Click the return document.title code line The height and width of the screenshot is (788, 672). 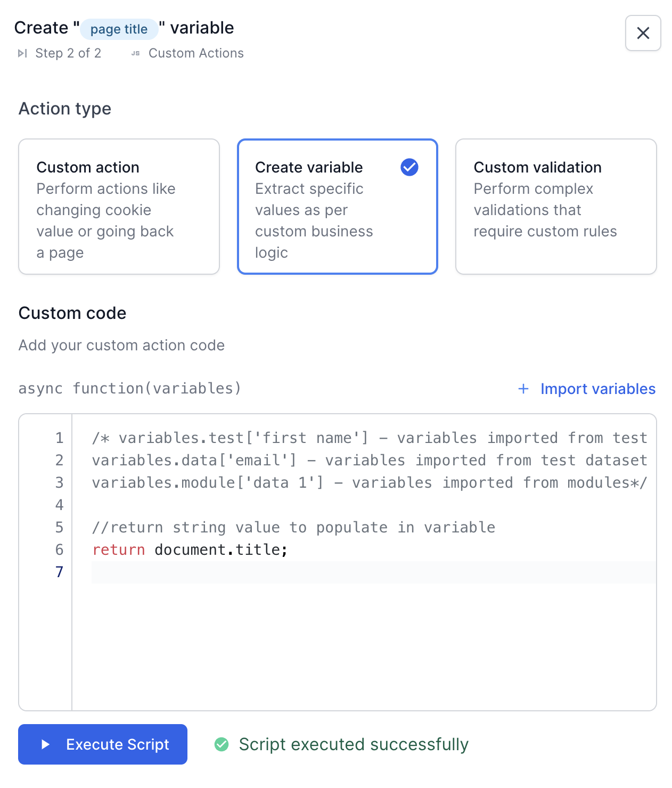point(190,549)
